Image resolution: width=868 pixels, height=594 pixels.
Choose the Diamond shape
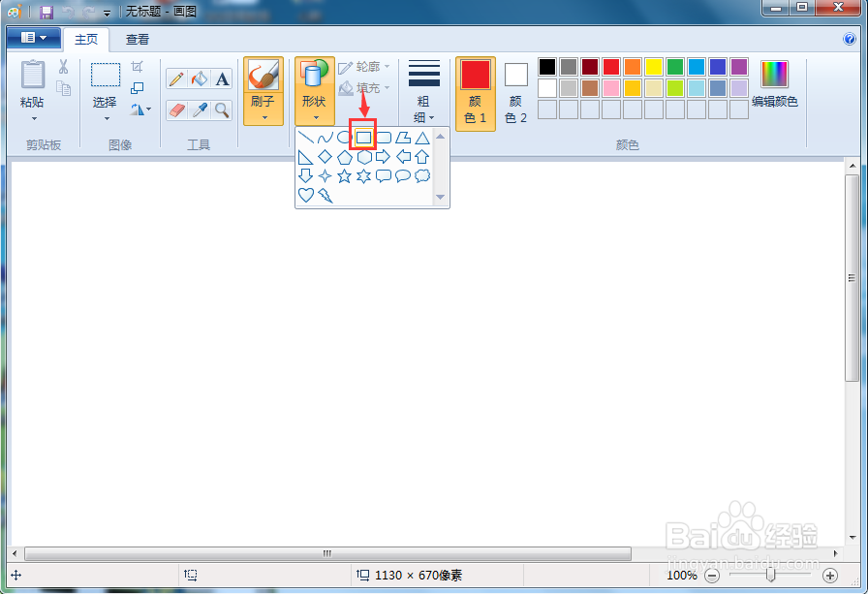325,157
